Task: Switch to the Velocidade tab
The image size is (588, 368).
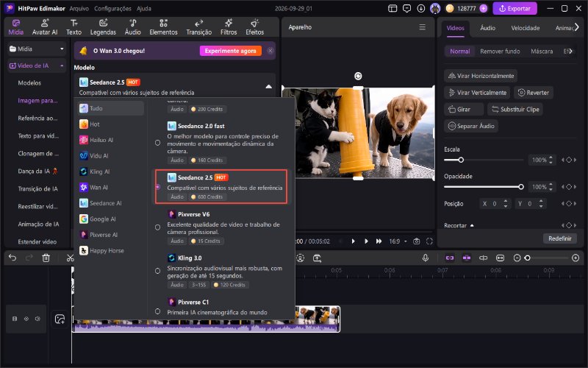Action: click(526, 28)
